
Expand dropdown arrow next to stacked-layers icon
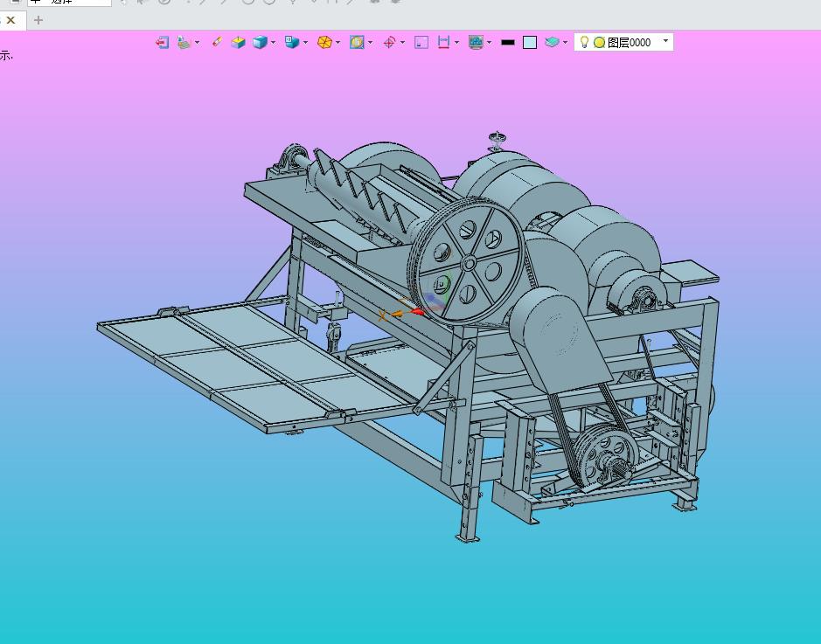(x=197, y=42)
